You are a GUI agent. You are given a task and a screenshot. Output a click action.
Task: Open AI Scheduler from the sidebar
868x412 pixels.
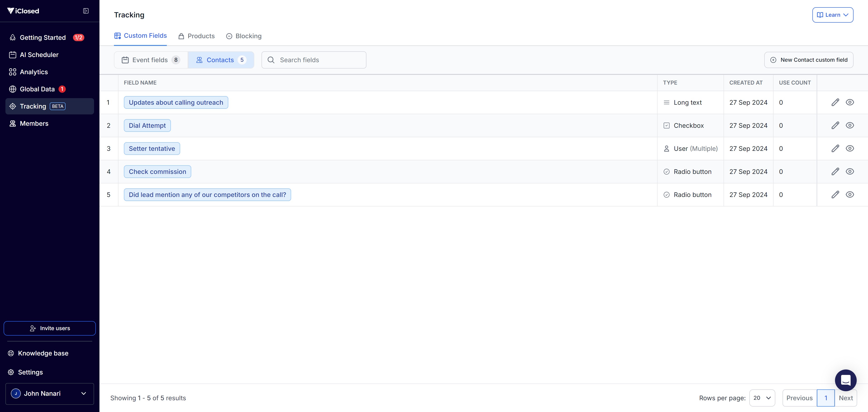point(39,55)
